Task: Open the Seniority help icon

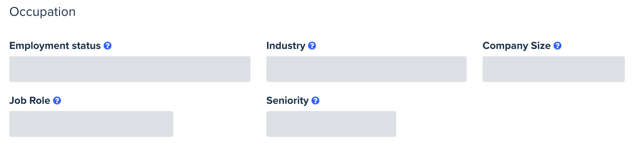Action: tap(315, 100)
